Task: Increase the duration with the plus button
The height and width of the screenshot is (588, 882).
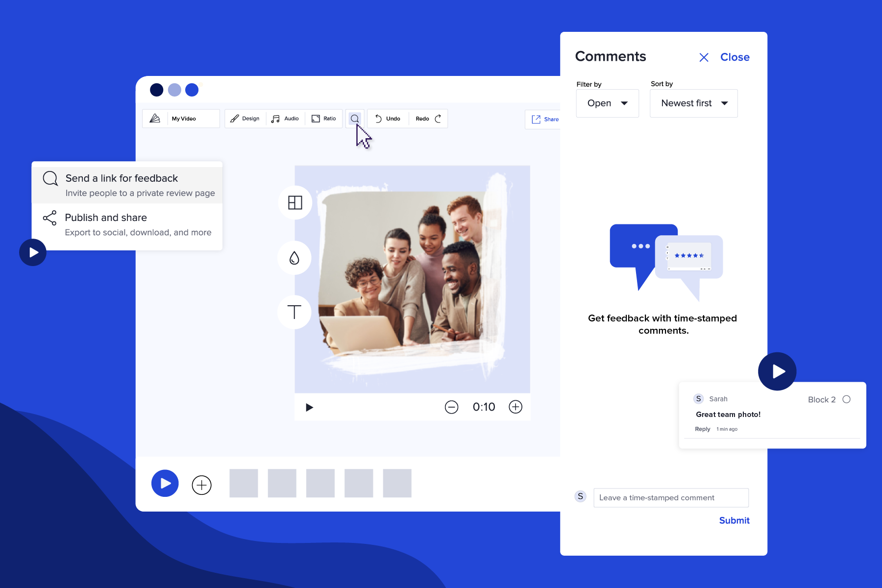Action: tap(515, 407)
